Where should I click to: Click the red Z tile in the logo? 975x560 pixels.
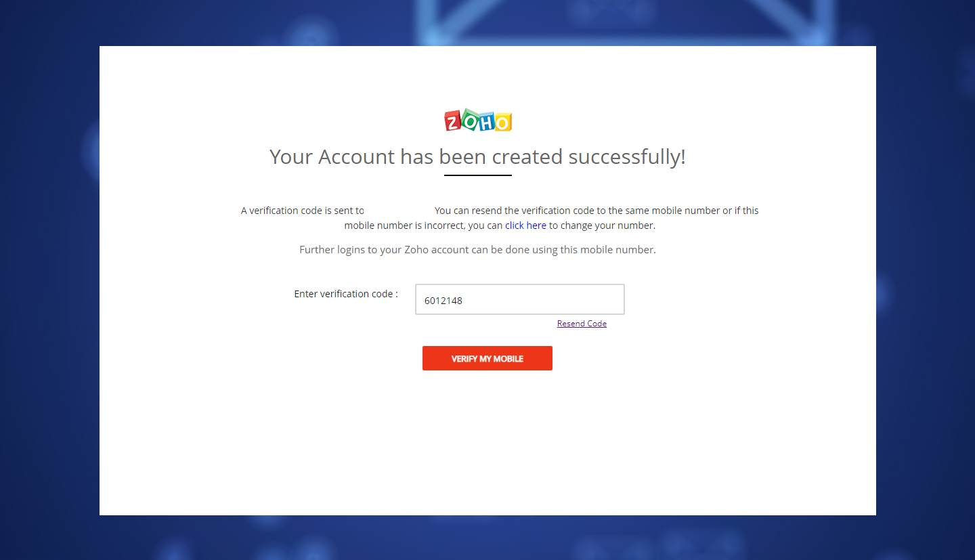click(453, 121)
